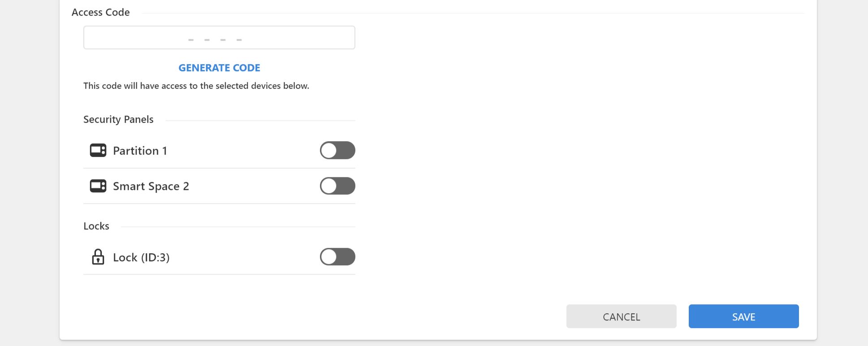The width and height of the screenshot is (868, 346).
Task: Click the Smart Space 2 panel icon
Action: [x=98, y=186]
